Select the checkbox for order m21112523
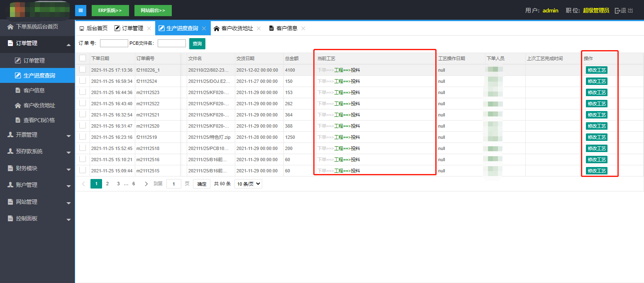644x283 pixels. pyautogui.click(x=83, y=92)
